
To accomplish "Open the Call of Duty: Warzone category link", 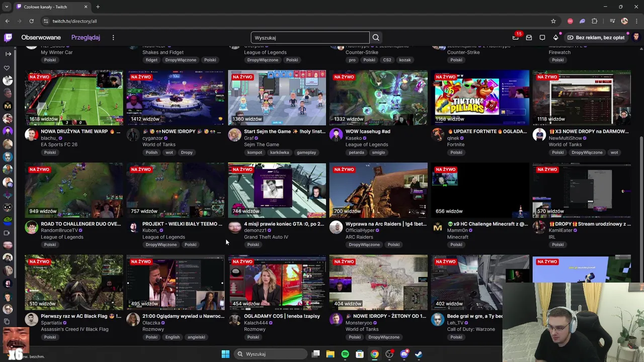I will pos(471,329).
